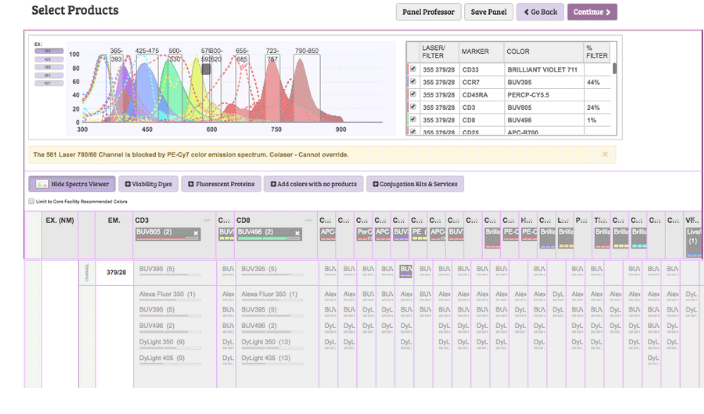Click the EM. column header
The height and width of the screenshot is (414, 704).
[x=114, y=220]
